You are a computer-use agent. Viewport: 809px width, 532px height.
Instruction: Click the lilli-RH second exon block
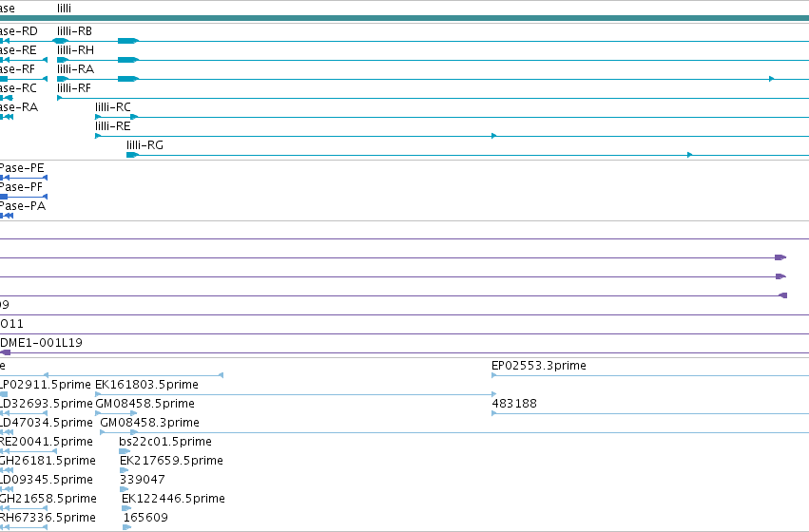(128, 60)
